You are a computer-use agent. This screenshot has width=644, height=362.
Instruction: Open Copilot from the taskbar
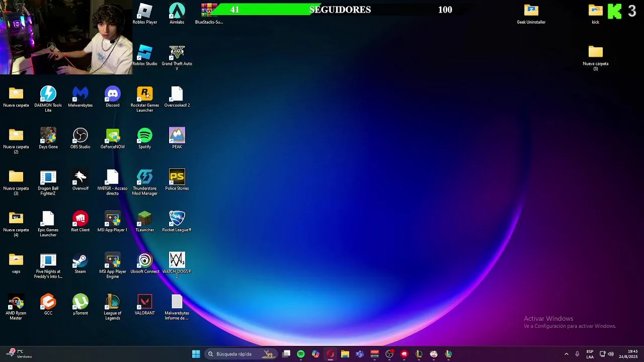tap(315, 354)
